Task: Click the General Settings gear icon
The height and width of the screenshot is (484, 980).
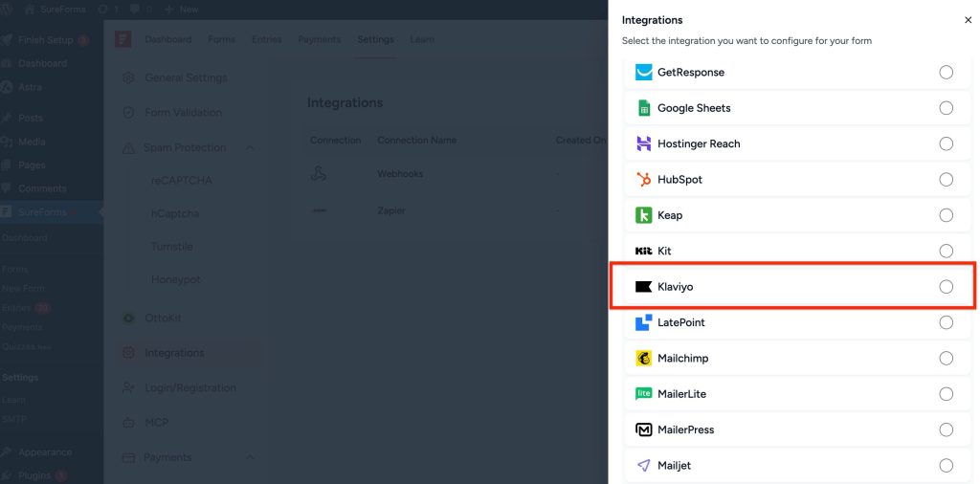Action: 129,78
